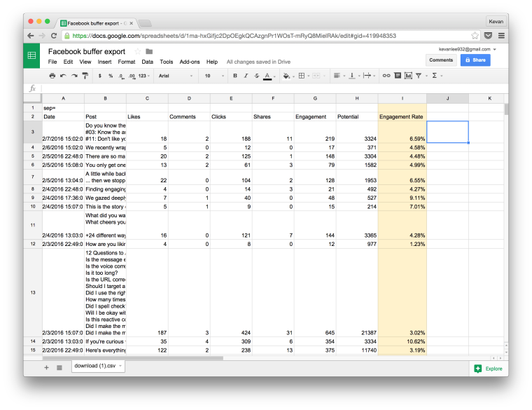
Task: Click the insert link icon
Action: 386,76
